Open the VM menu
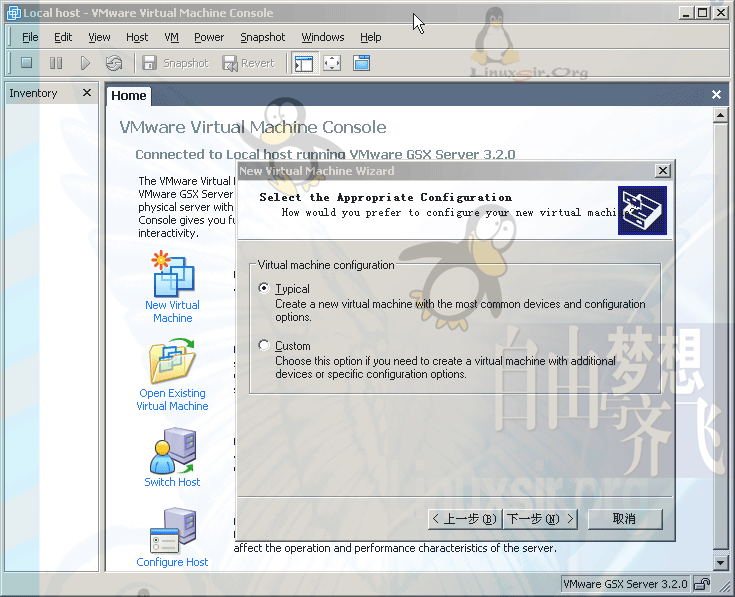735x597 pixels. [x=172, y=37]
